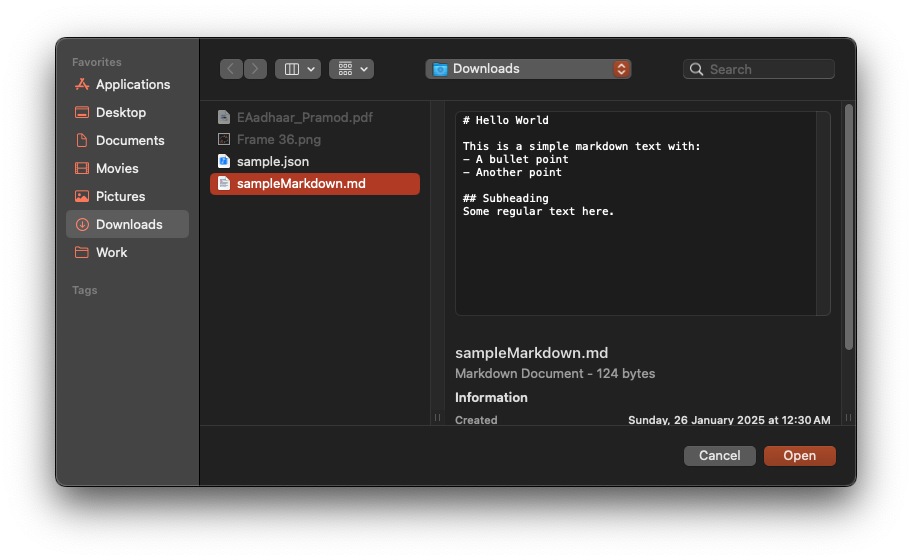
Task: Open Desktop in the sidebar
Action: pyautogui.click(x=127, y=112)
